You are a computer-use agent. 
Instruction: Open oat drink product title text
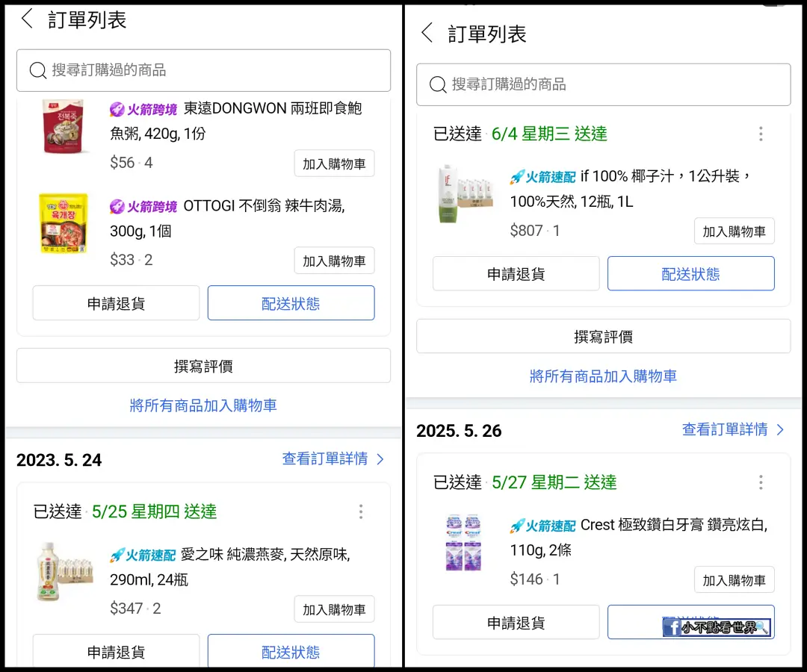click(x=230, y=567)
